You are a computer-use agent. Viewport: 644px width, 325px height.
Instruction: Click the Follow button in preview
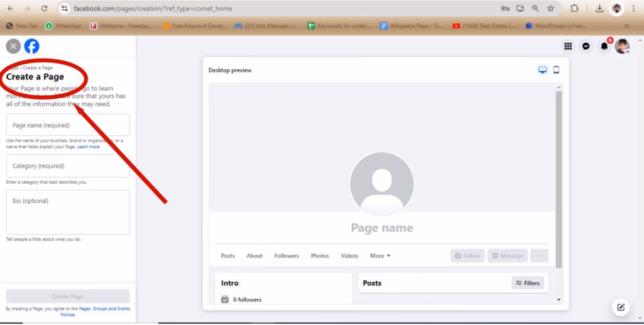(x=467, y=256)
